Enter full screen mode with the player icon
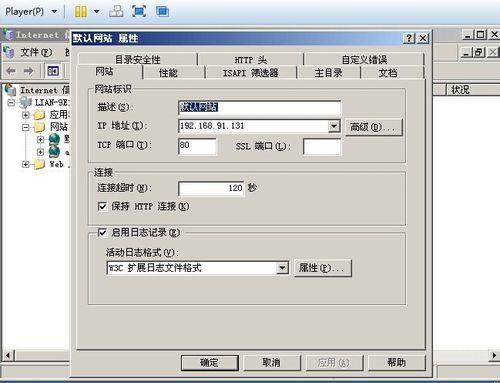This screenshot has width=500, height=383. [139, 11]
